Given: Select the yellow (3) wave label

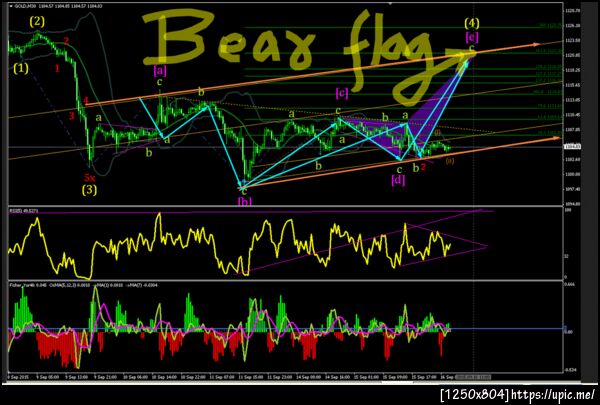Looking at the screenshot, I should 89,189.
